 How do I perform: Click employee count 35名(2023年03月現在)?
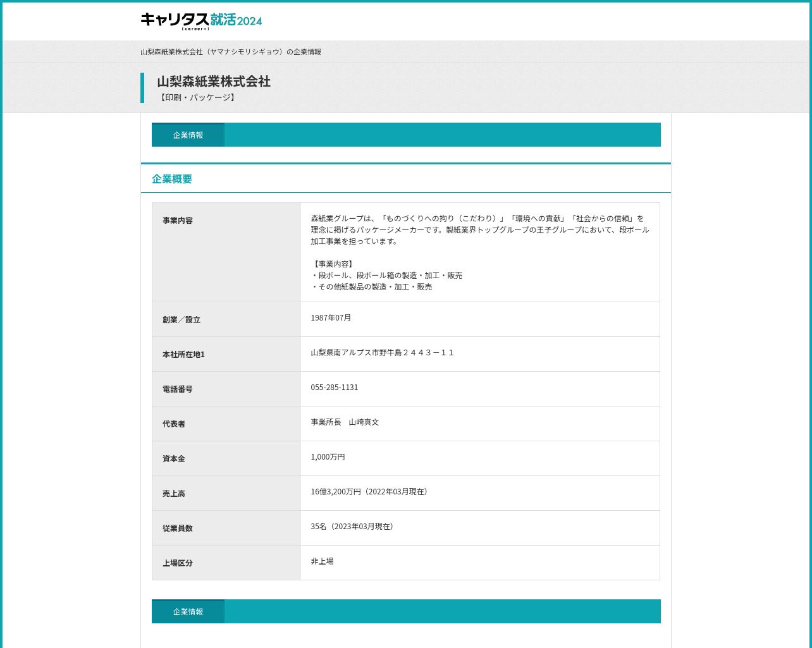[354, 527]
